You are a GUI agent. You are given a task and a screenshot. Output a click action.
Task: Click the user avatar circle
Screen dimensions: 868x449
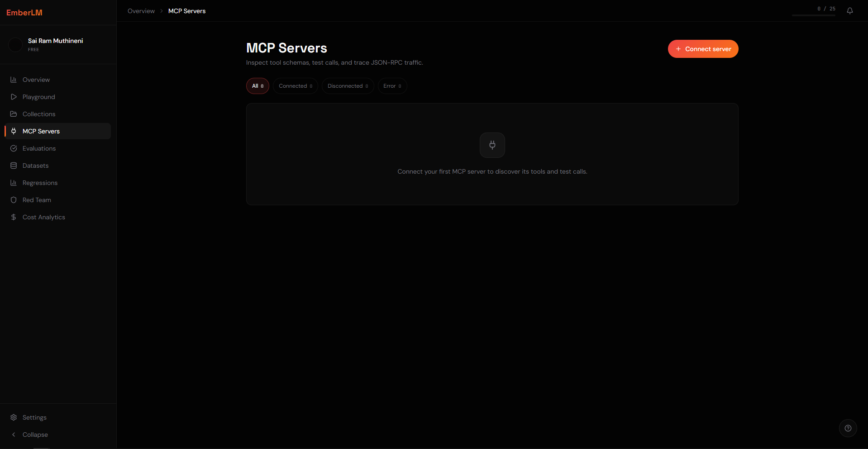(x=15, y=45)
